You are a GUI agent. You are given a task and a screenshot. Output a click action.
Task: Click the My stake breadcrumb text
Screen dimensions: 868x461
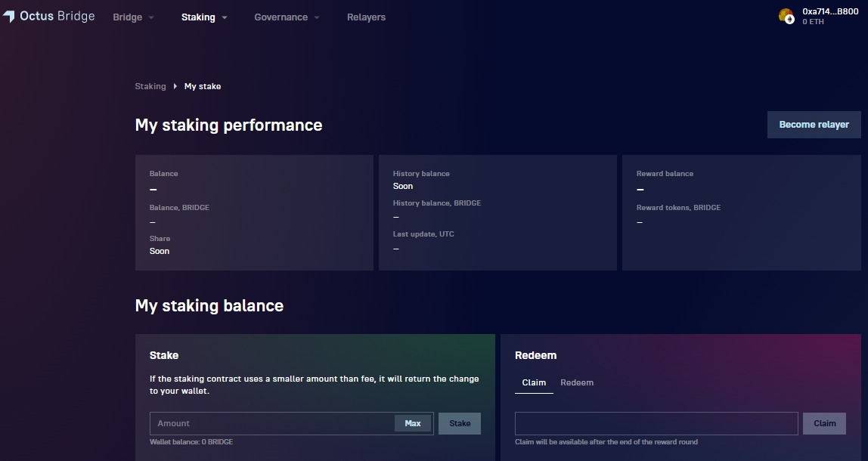tap(203, 86)
